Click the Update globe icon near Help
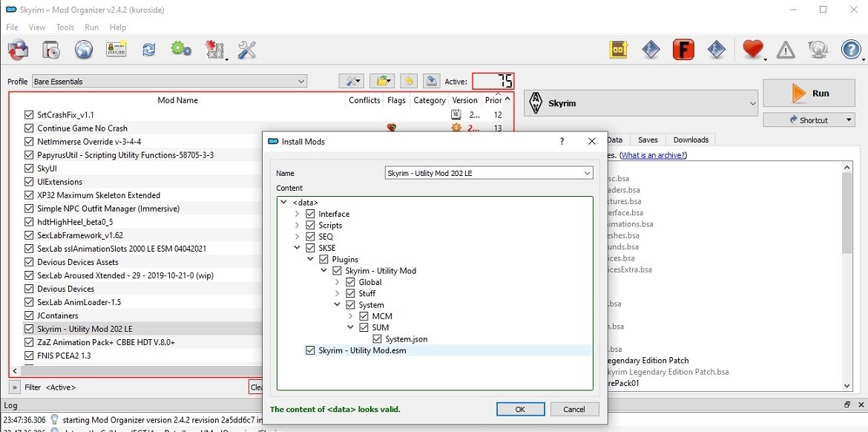Viewport: 868px width, 432px height. [x=818, y=50]
